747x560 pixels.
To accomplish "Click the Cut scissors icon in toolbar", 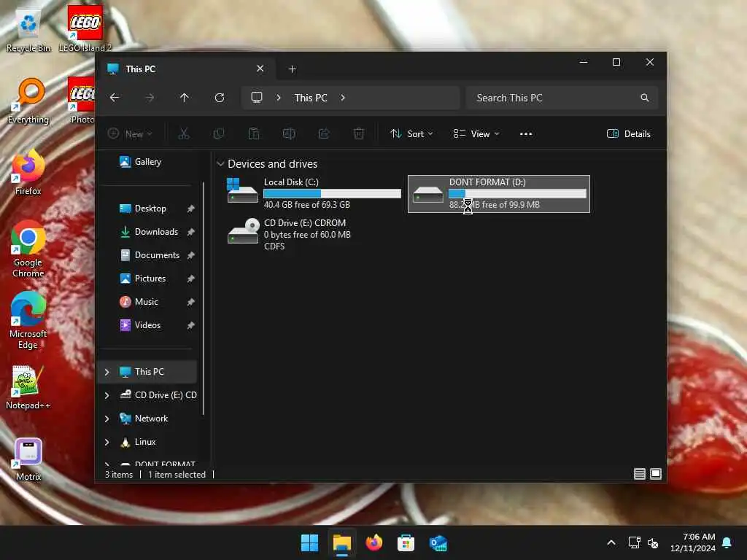I will tap(183, 134).
